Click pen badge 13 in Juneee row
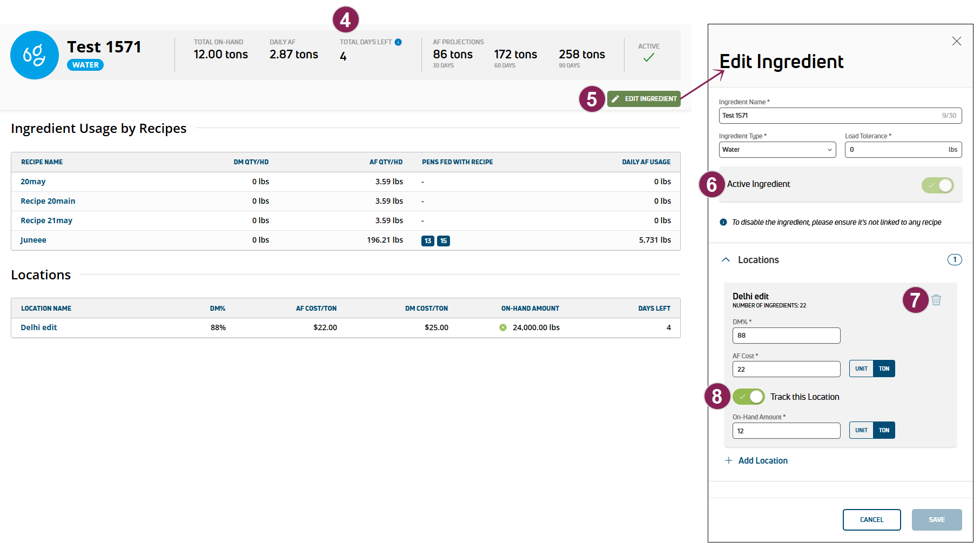 point(428,241)
